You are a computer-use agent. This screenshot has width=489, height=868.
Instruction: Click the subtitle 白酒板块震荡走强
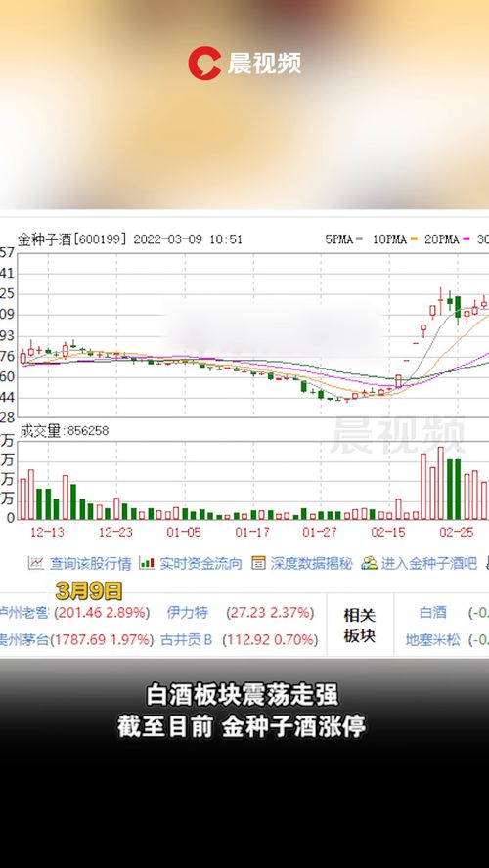[242, 695]
